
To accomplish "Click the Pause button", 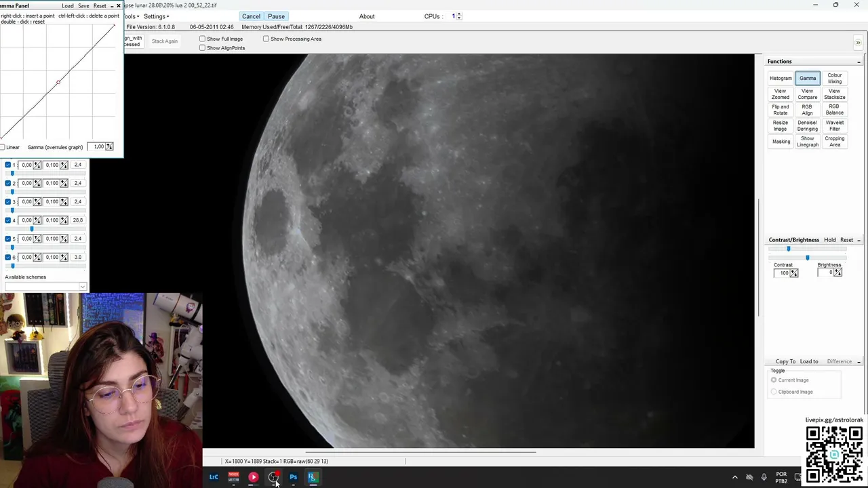I will coord(276,16).
